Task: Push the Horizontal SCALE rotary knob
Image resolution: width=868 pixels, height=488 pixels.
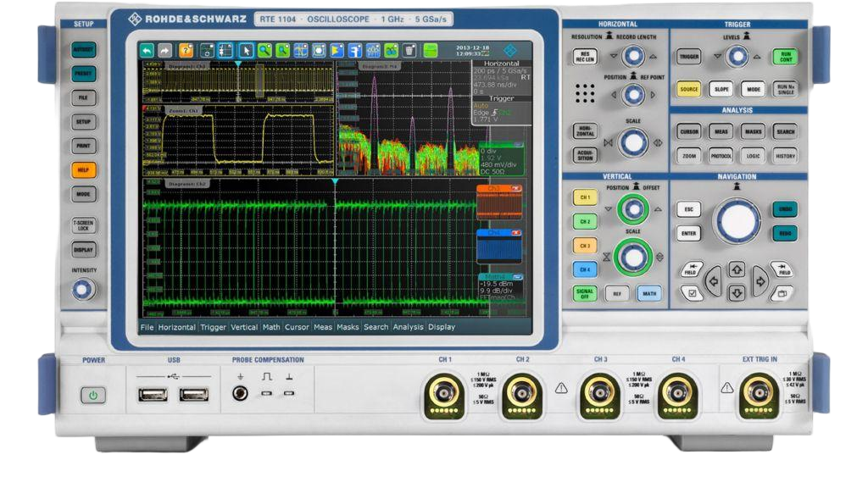Action: [x=632, y=143]
